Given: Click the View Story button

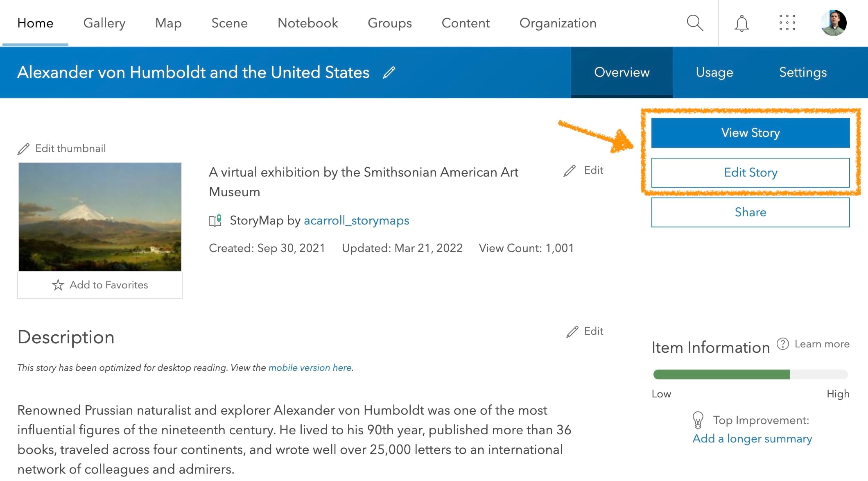Looking at the screenshot, I should (x=750, y=133).
